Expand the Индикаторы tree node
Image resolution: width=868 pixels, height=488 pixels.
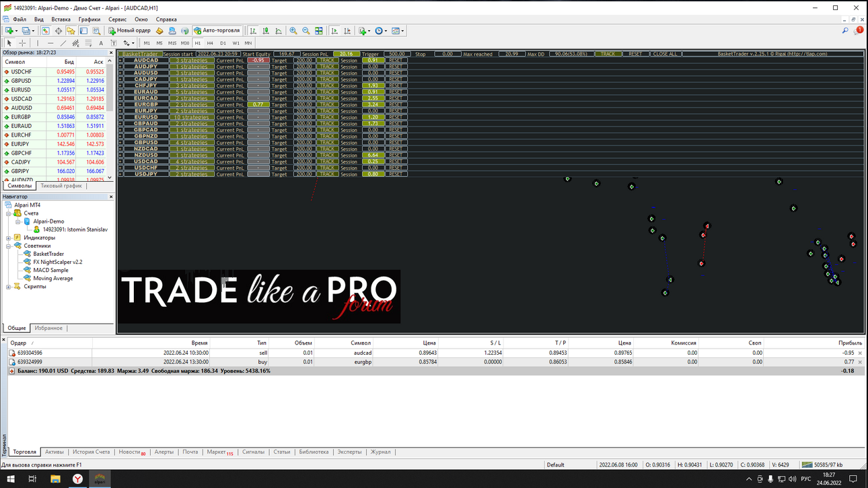(9, 238)
